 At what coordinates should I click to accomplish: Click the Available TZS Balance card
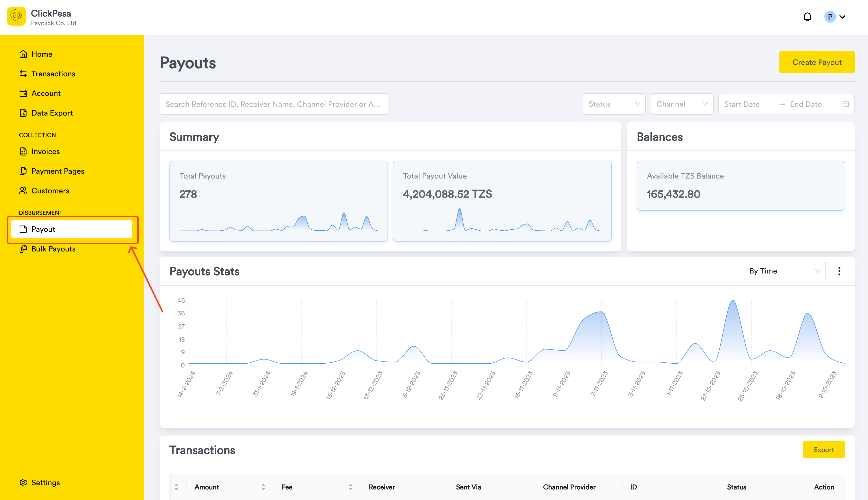click(741, 185)
